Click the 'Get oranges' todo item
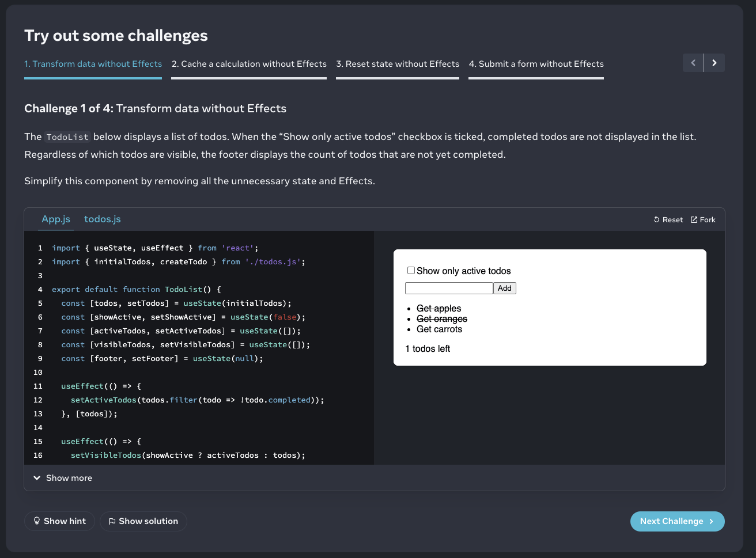 [x=442, y=319]
